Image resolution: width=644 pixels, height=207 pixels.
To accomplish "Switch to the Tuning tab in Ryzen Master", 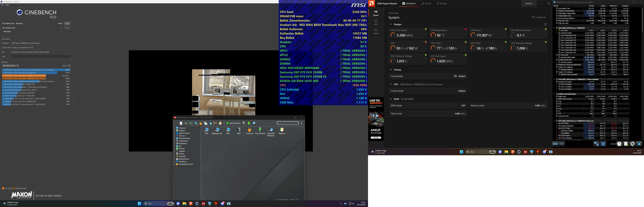I will click(426, 3).
